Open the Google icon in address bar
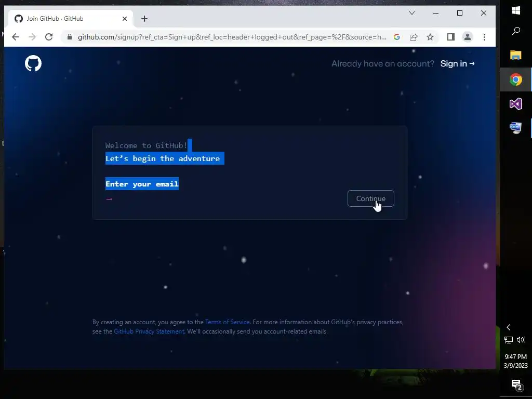 tap(396, 37)
